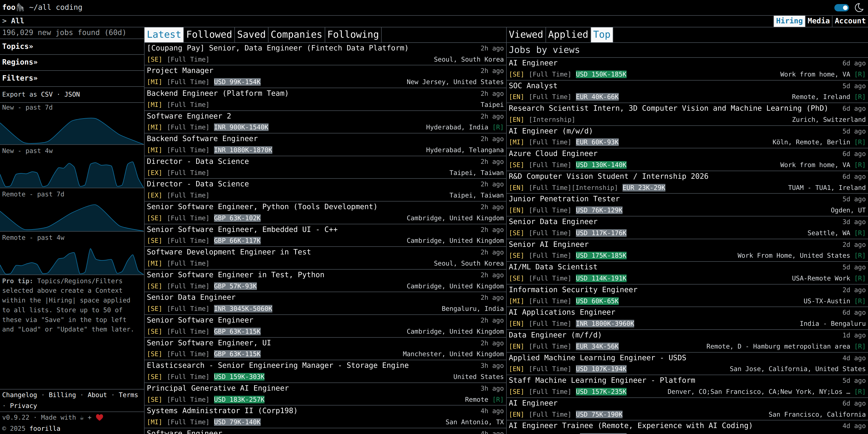Click the New - past 7d chart
Viewport: 868px width, 434px height.
[72, 129]
